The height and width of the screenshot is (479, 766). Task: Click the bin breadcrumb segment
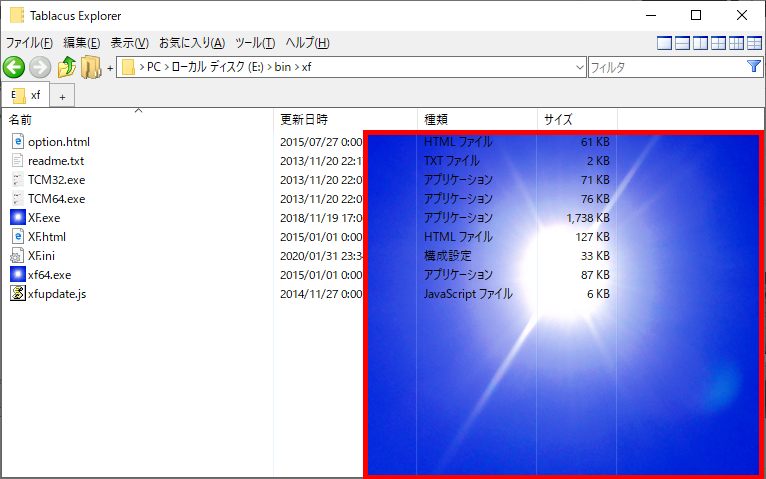[x=283, y=67]
